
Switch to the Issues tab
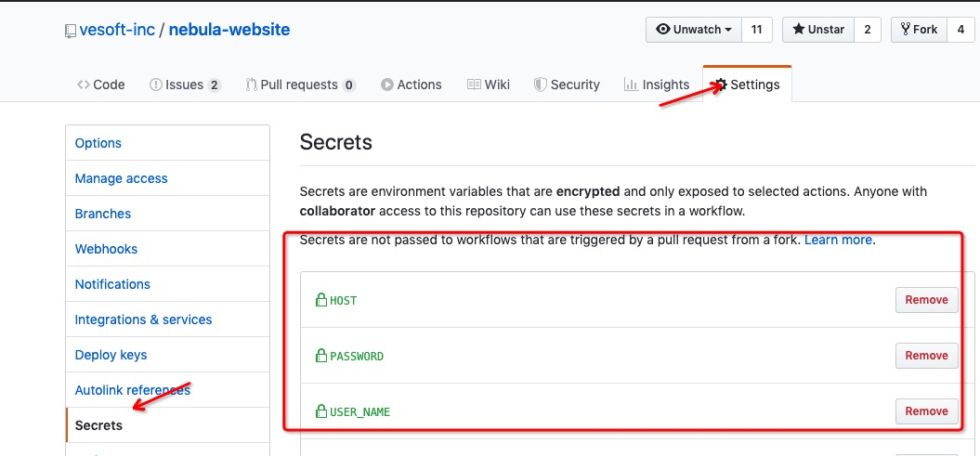point(185,85)
